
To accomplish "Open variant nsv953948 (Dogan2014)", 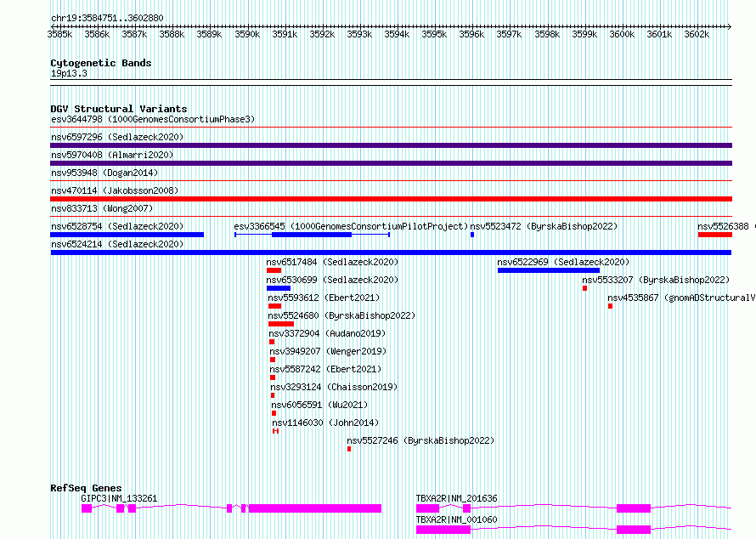I will coord(104,173).
